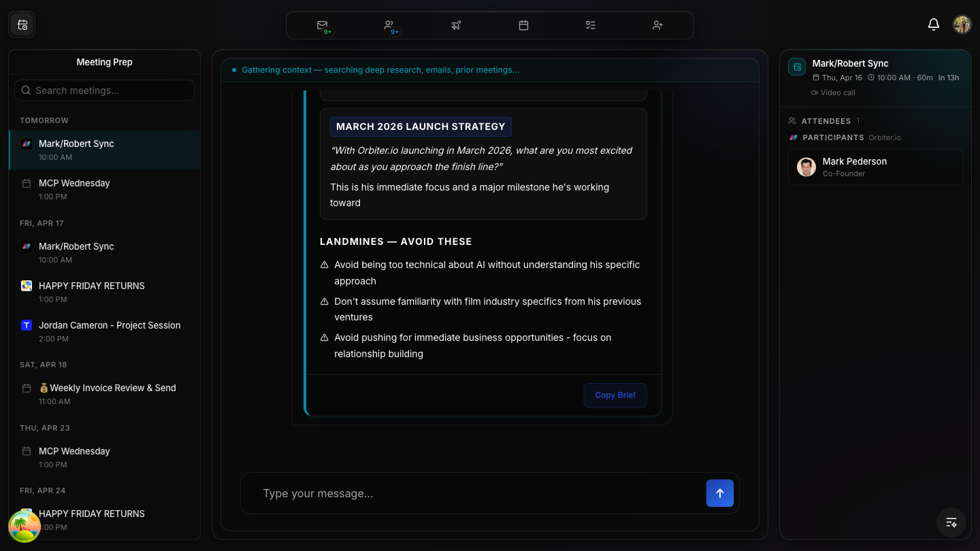This screenshot has height=551, width=980.
Task: Click the list sparkle icon at bottom right
Action: (x=951, y=522)
